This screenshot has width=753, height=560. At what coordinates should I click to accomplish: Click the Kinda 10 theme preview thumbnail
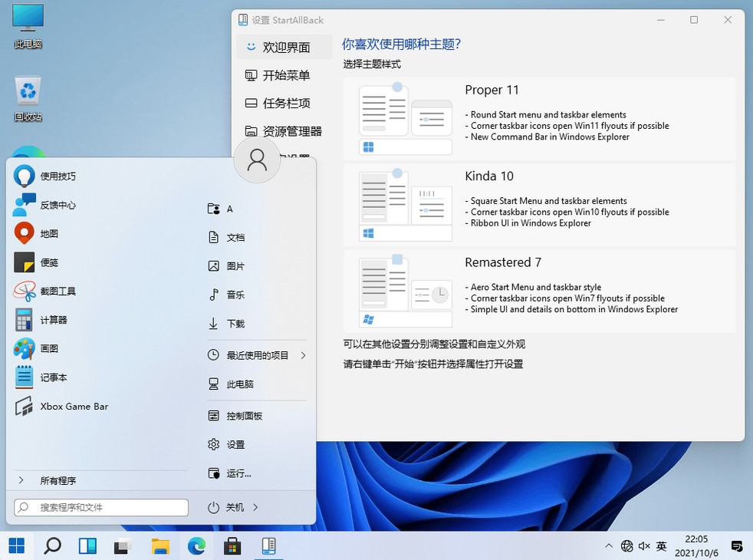click(x=406, y=205)
